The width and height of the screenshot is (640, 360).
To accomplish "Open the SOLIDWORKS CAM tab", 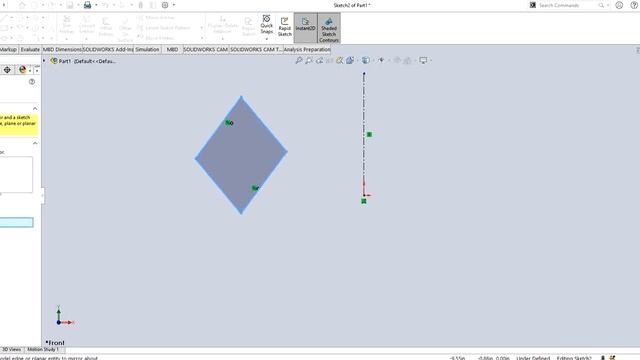I will pyautogui.click(x=205, y=49).
